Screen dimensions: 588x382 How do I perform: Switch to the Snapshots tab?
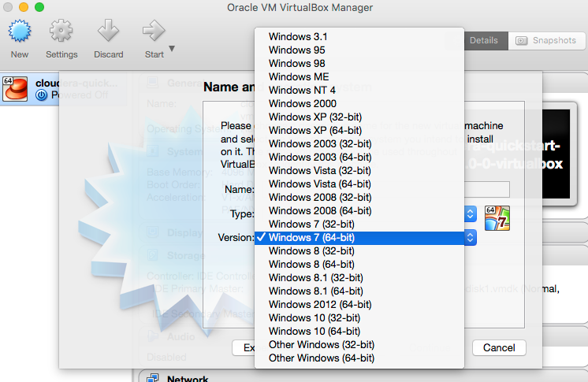coord(546,40)
